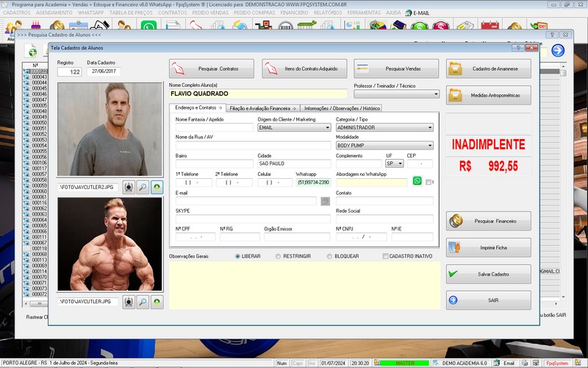Click blue arrow icon in Pesquisa Cadastro window

[558, 50]
